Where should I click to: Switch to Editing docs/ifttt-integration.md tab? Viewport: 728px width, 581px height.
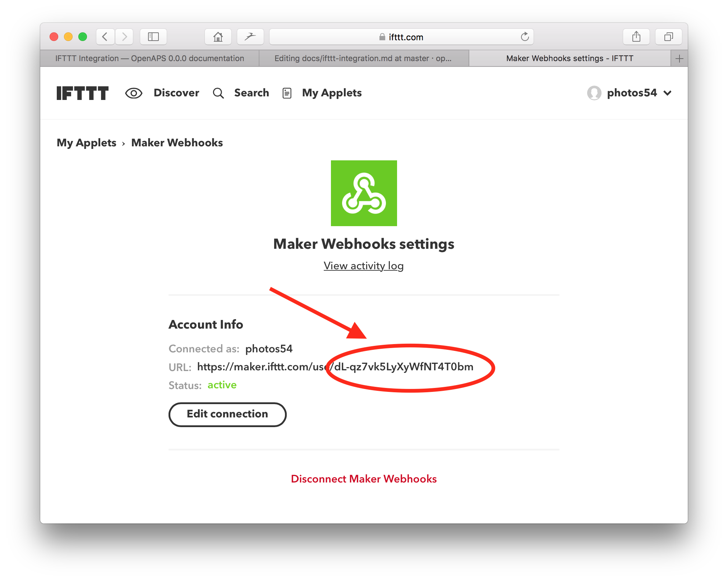click(363, 59)
